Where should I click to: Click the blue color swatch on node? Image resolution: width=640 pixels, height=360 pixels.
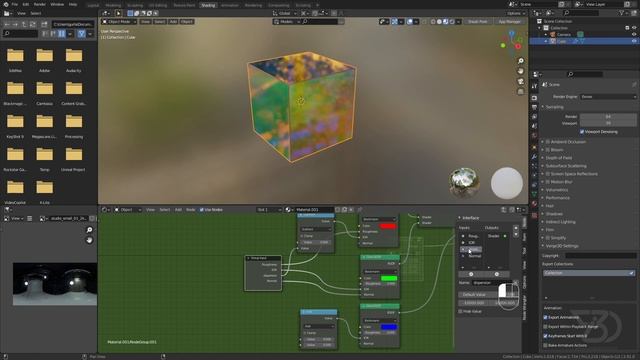389,327
